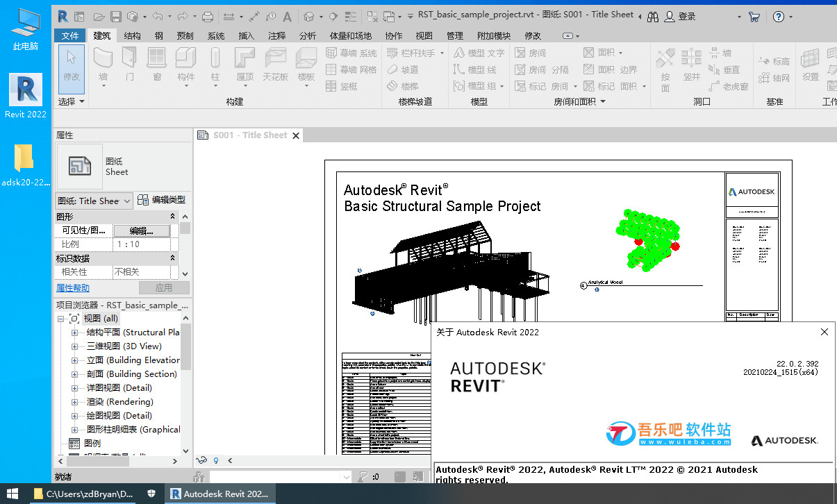
Task: Select the 轴网 (Grid) tool
Action: click(x=774, y=78)
